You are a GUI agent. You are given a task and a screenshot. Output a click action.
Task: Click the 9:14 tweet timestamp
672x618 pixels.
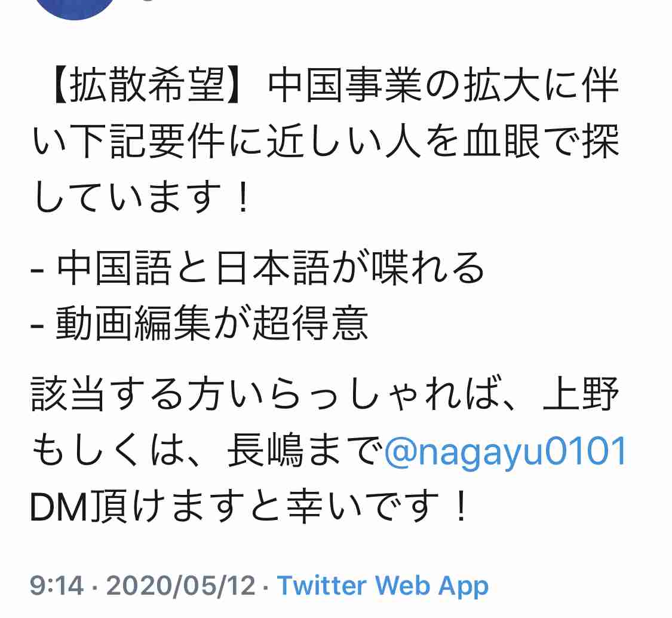57,586
